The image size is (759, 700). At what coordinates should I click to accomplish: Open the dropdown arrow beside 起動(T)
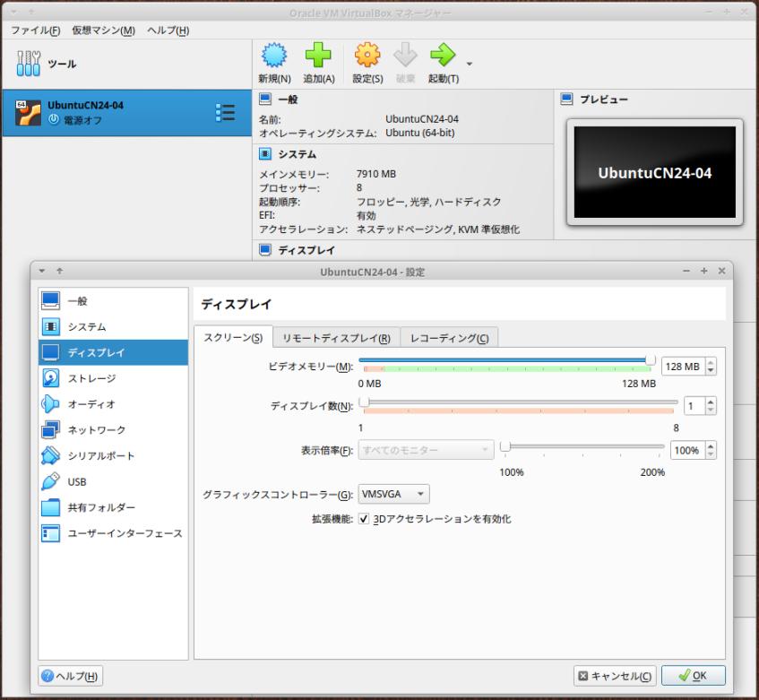coord(469,64)
